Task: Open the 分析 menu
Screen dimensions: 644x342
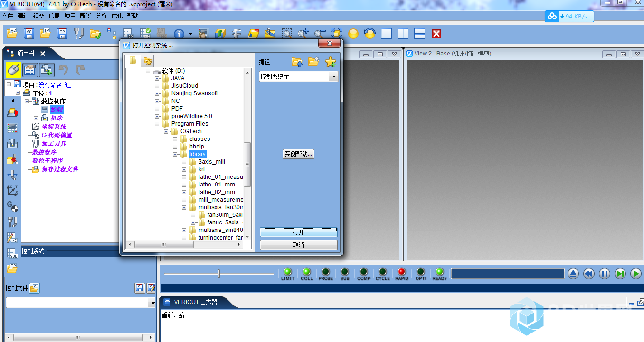Action: [x=101, y=16]
